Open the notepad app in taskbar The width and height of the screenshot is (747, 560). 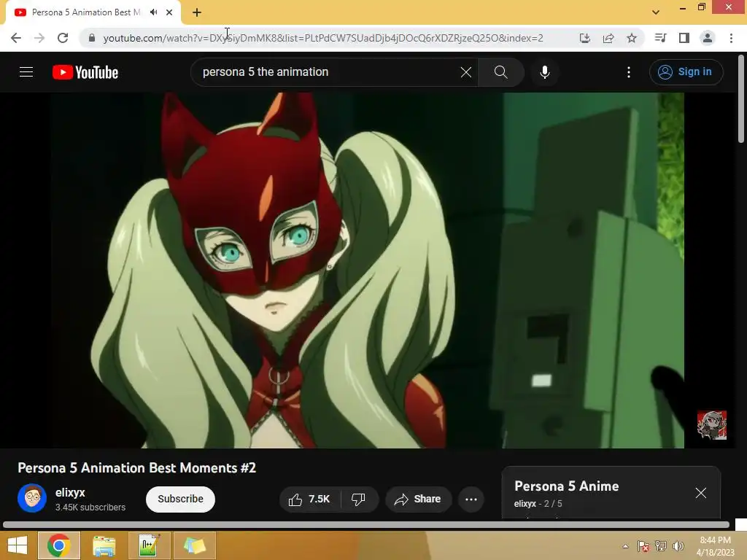pos(149,545)
